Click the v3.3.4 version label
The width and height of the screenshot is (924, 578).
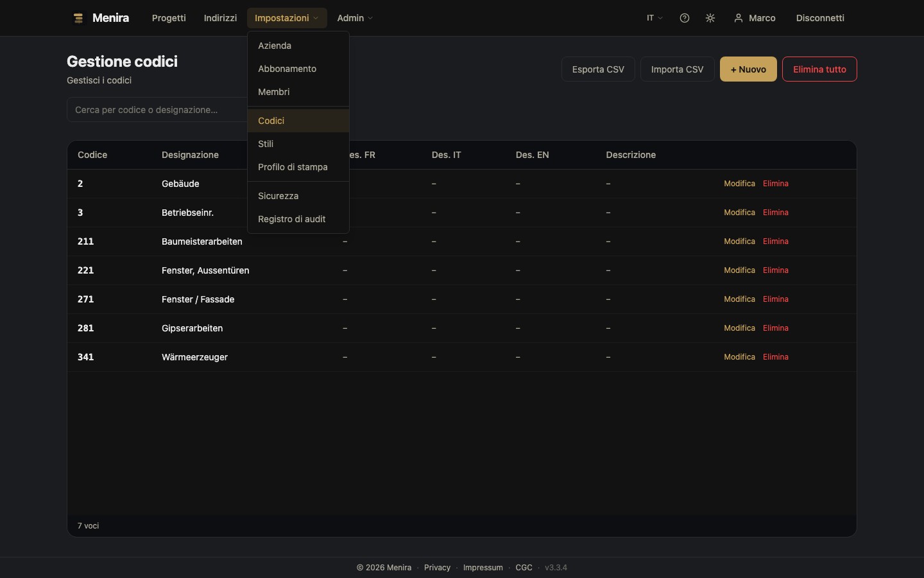(x=556, y=568)
